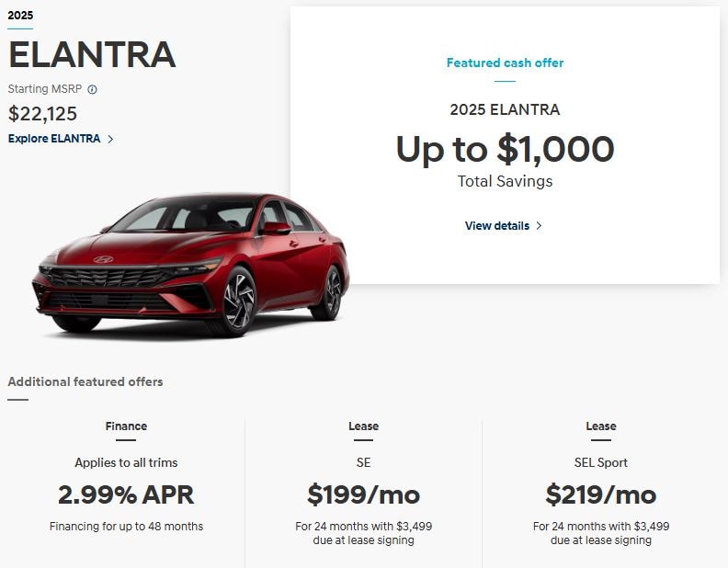Click the Up to $1,000 savings headline

coord(505,149)
